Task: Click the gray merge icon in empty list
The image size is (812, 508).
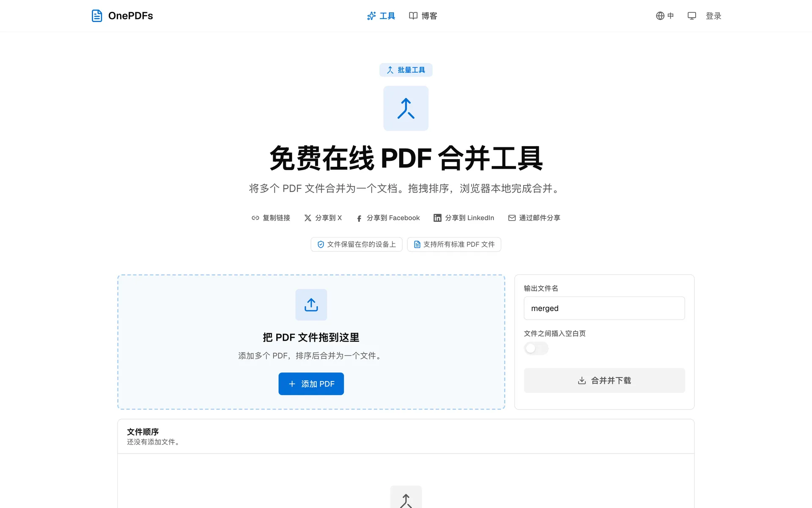Action: pyautogui.click(x=406, y=498)
